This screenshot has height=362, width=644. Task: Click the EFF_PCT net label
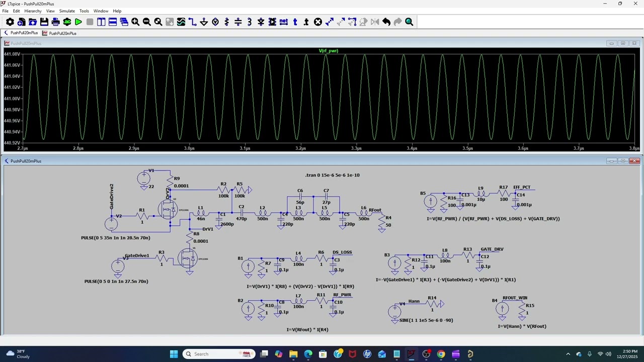coord(522,188)
